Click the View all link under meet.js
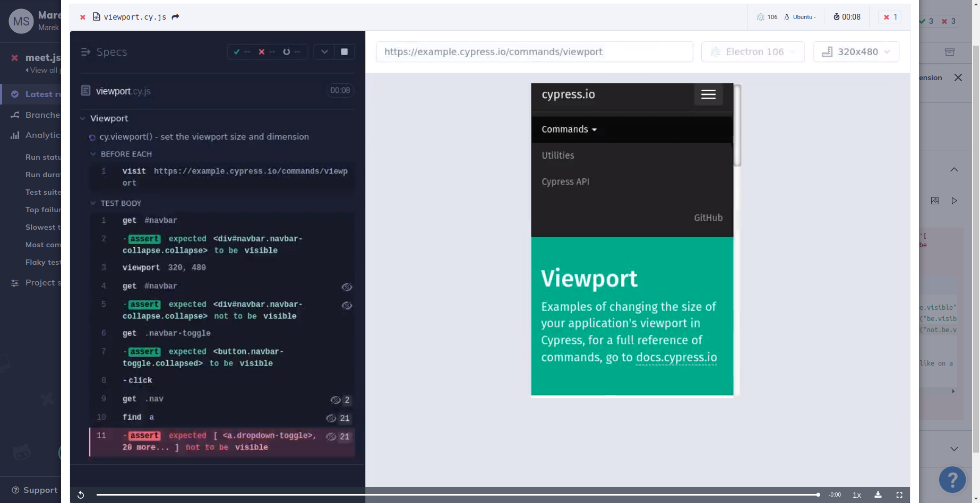The height and width of the screenshot is (503, 980). point(43,70)
